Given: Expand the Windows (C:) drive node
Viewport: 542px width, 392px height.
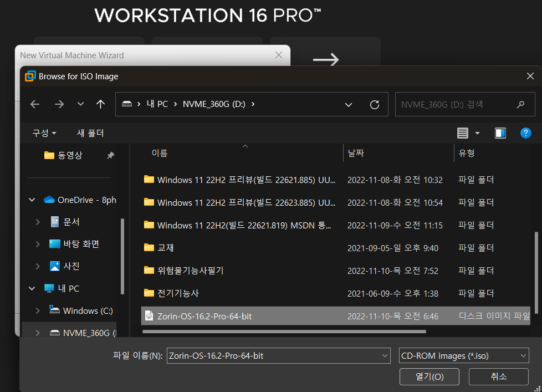Looking at the screenshot, I should pyautogui.click(x=38, y=310).
